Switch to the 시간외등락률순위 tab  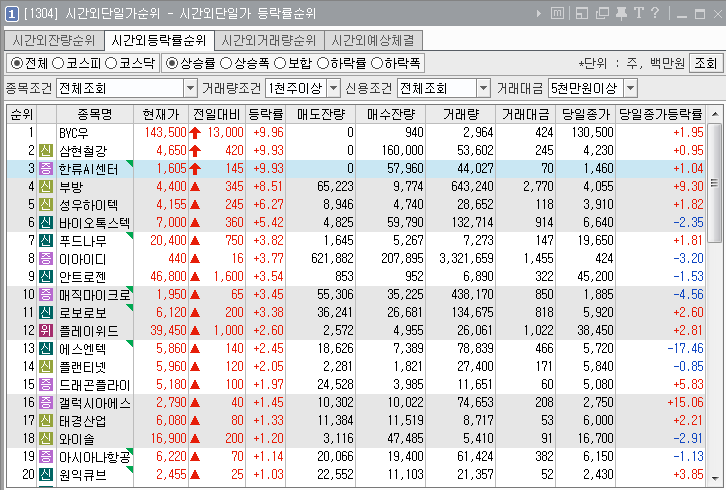(x=159, y=41)
